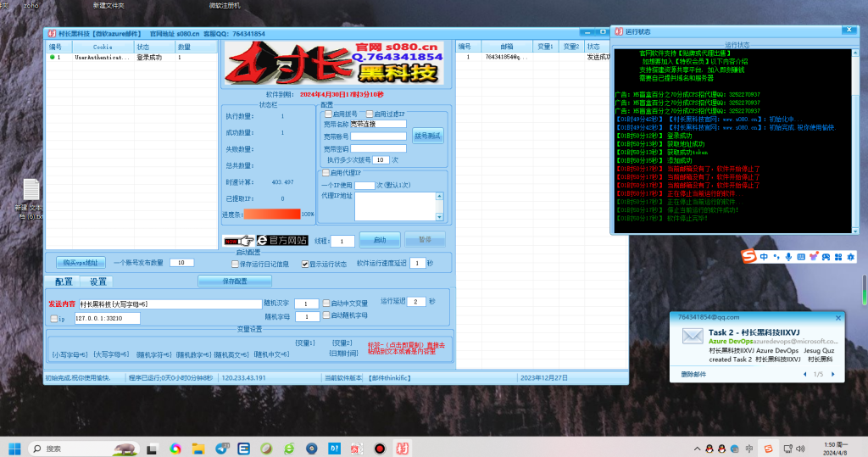
Task: Click the Cookie column header
Action: coord(103,47)
